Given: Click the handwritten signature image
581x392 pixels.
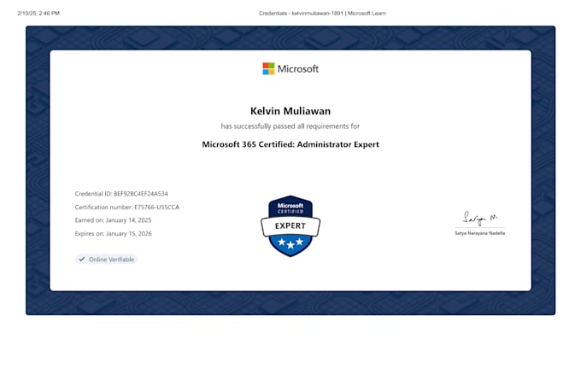Looking at the screenshot, I should (x=480, y=219).
